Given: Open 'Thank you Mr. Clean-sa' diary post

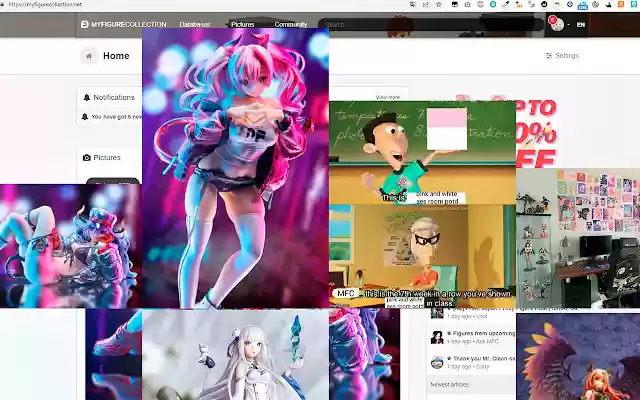Looking at the screenshot, I should (484, 358).
